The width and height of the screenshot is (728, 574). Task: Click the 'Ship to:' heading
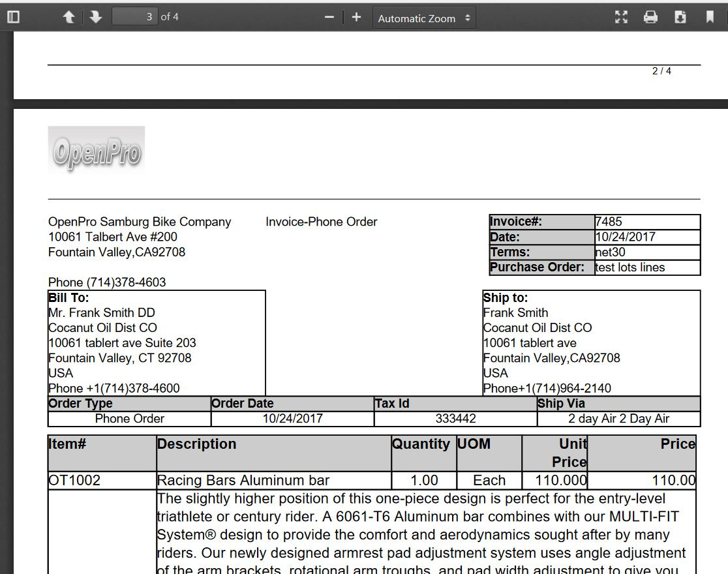click(506, 298)
